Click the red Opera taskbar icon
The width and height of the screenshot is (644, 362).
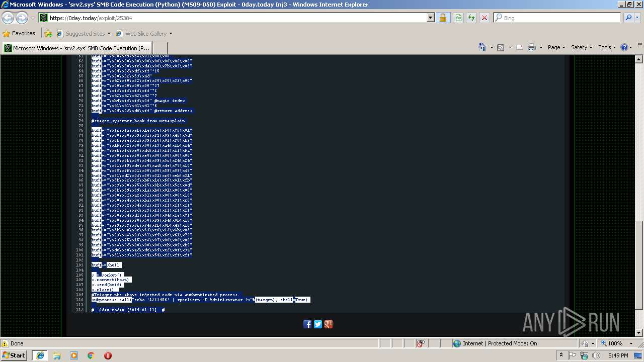108,355
